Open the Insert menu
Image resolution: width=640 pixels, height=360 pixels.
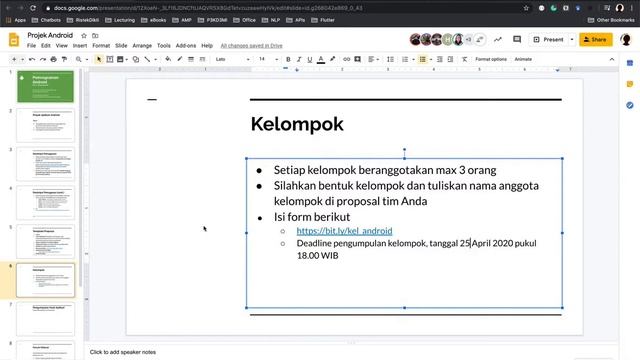click(x=80, y=46)
